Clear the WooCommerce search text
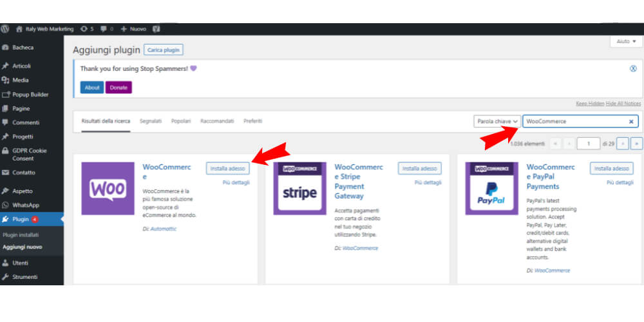This screenshot has height=322, width=644. pyautogui.click(x=631, y=122)
